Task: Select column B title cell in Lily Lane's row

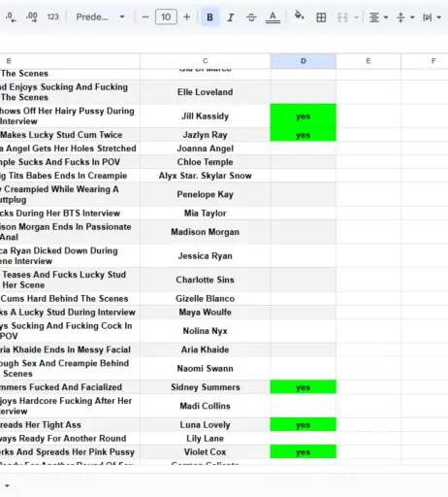Action: coord(70,438)
